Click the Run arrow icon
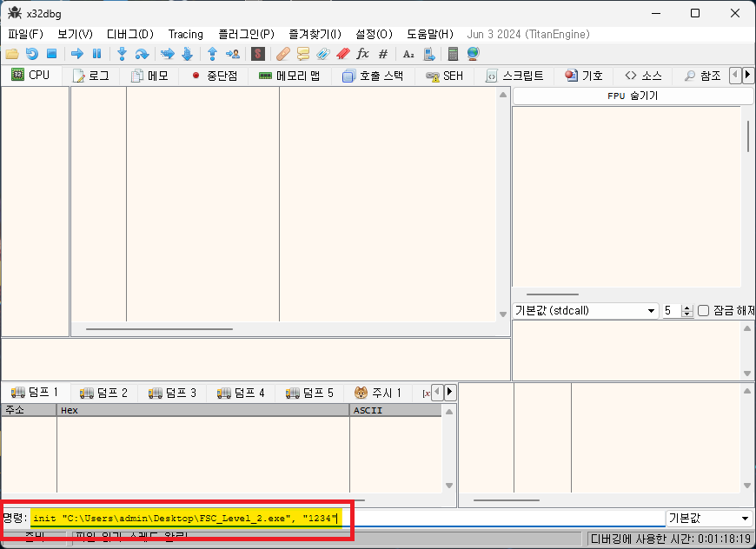The image size is (756, 549). pos(76,54)
